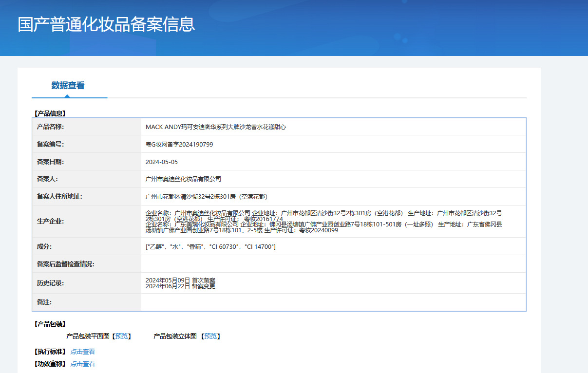Click the empty 备注 value cell
This screenshot has width=588, height=373.
333,302
